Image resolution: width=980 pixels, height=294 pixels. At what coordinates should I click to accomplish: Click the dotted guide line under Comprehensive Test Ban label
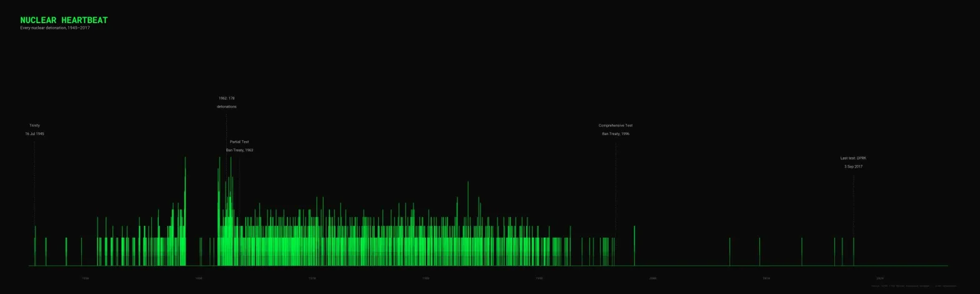pyautogui.click(x=616, y=188)
